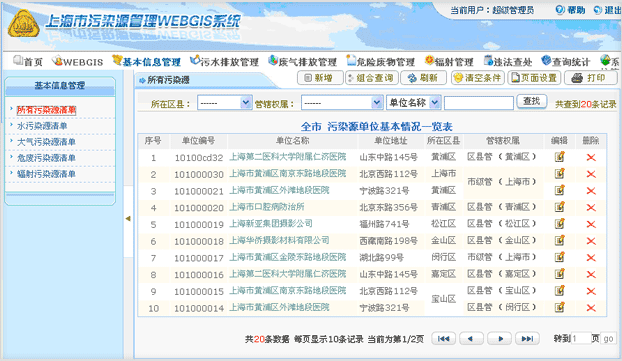Click the search keyword input field
Screen dimensions: 622x361
[x=479, y=103]
